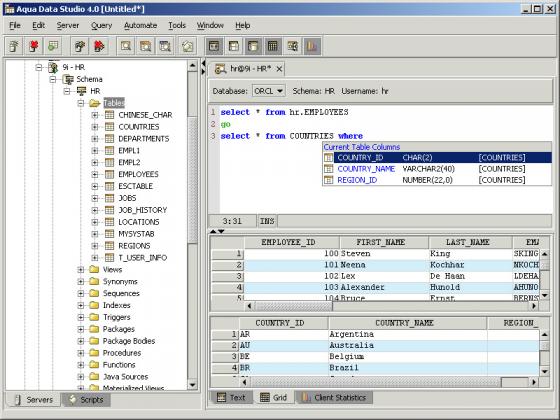Click the countries grid horizontal scrollbar
This screenshot has width=560, height=420.
pos(389,382)
